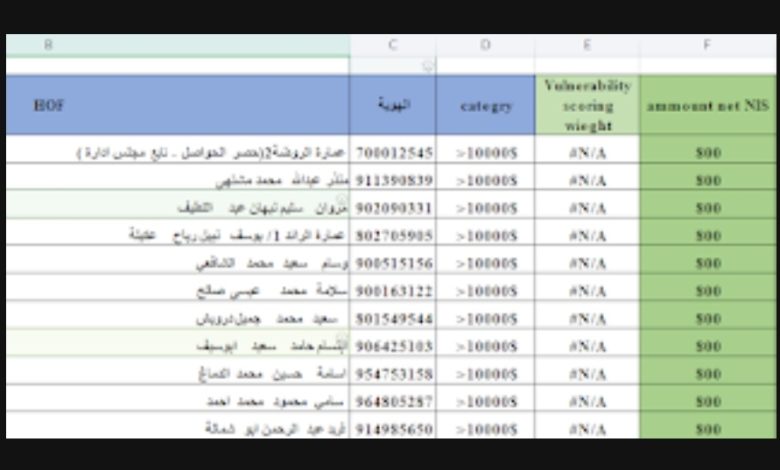
Task: Click the ID cell 902090331
Action: [x=393, y=208]
